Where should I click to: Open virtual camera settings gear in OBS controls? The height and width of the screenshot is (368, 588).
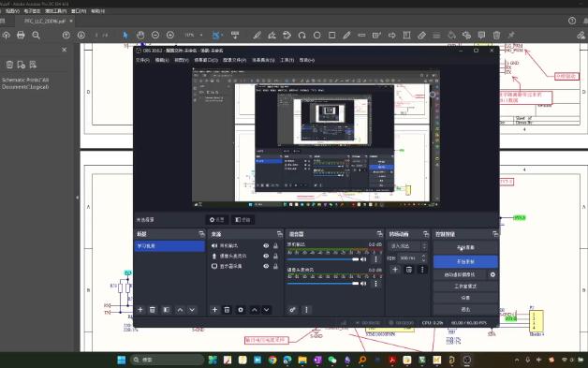492,274
